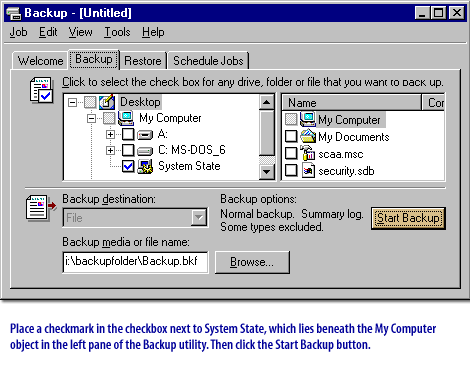Click the A: floppy drive icon
This screenshot has height=385, width=470.
pyautogui.click(x=145, y=134)
